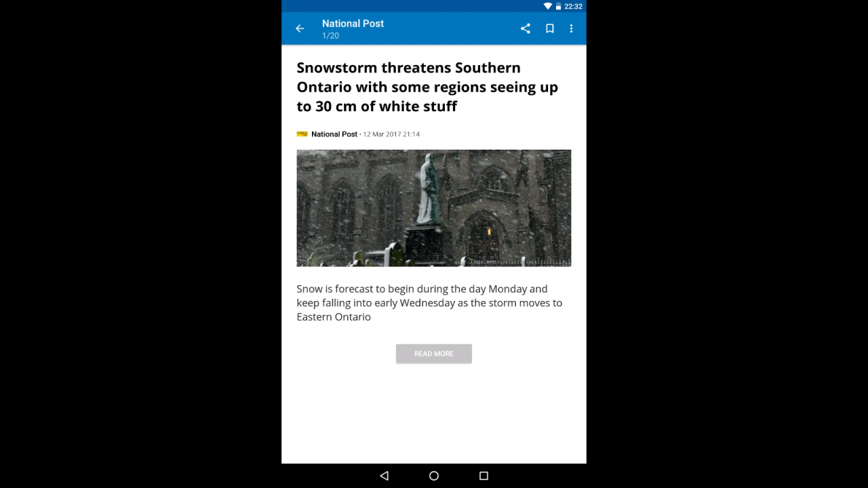The width and height of the screenshot is (868, 488).
Task: Open Android recent apps square button
Action: pos(484,476)
